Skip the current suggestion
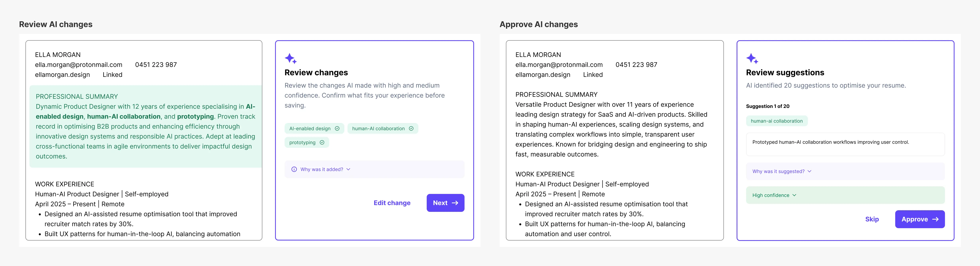This screenshot has height=266, width=980. pyautogui.click(x=872, y=219)
